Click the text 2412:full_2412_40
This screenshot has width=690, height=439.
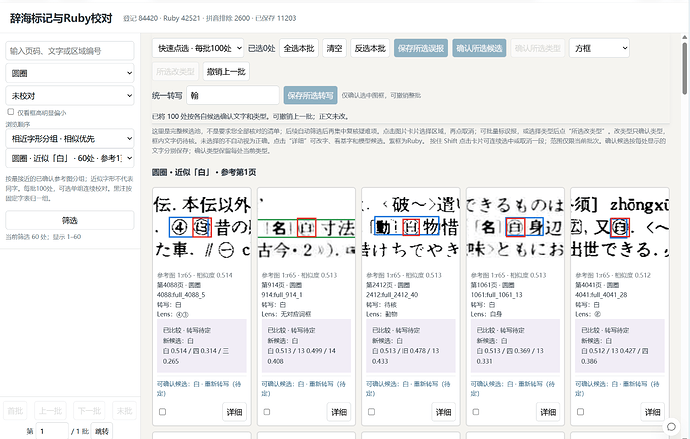(x=392, y=295)
